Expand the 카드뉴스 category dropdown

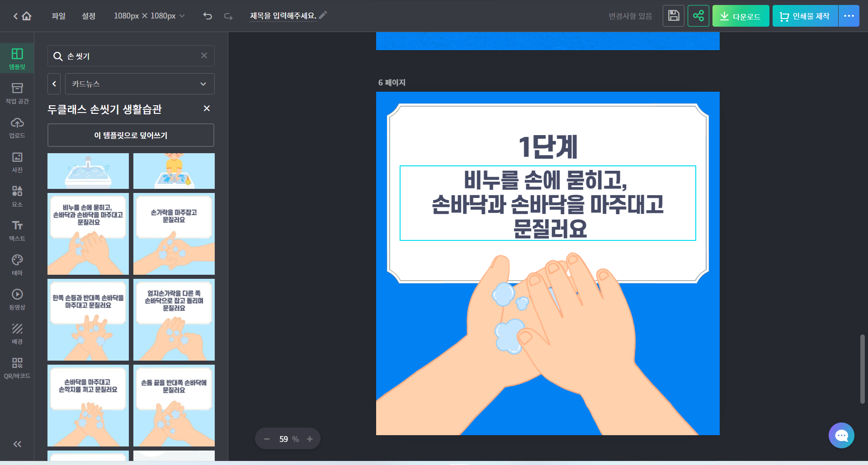pyautogui.click(x=140, y=84)
